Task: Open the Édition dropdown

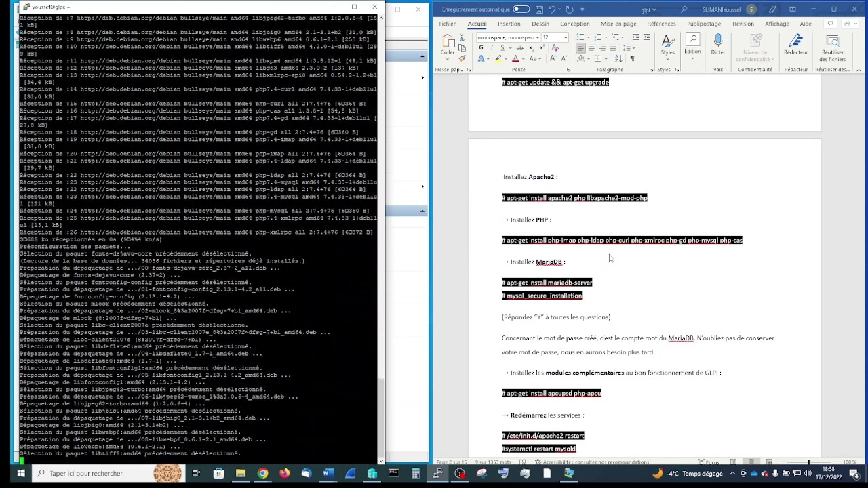Action: tap(692, 45)
